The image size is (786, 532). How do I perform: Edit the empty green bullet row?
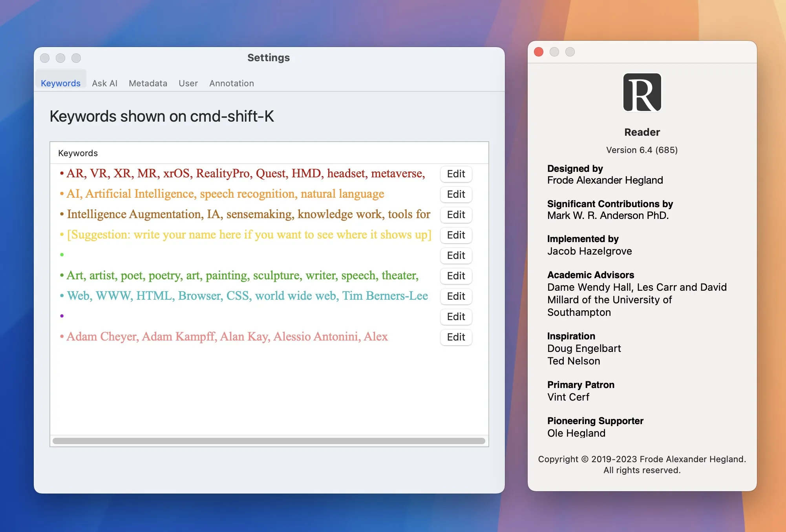pos(456,255)
